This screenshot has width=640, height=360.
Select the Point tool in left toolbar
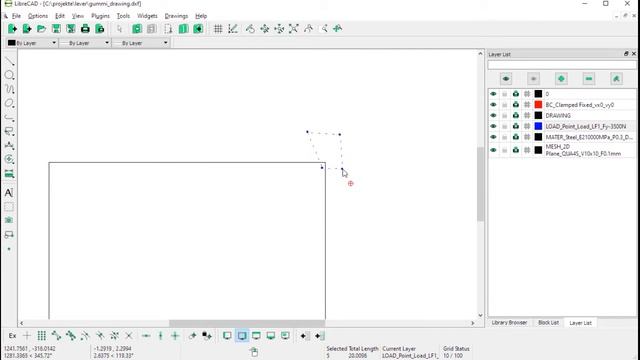(9, 249)
